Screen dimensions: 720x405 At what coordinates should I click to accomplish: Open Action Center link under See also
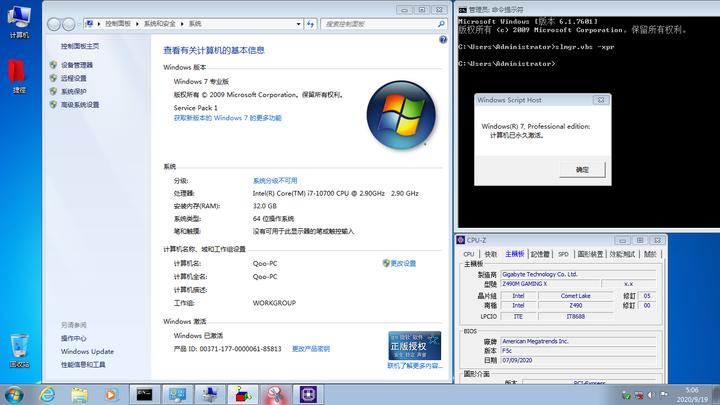[x=73, y=338]
